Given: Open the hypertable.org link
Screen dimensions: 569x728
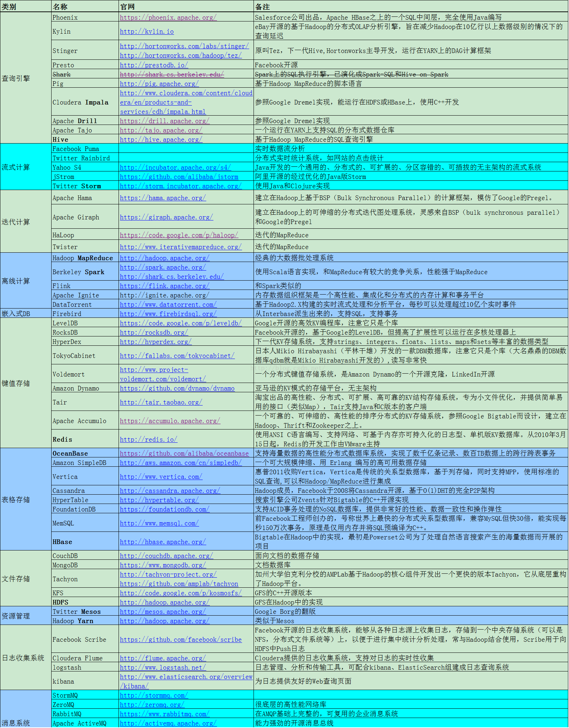Looking at the screenshot, I should (x=159, y=500).
